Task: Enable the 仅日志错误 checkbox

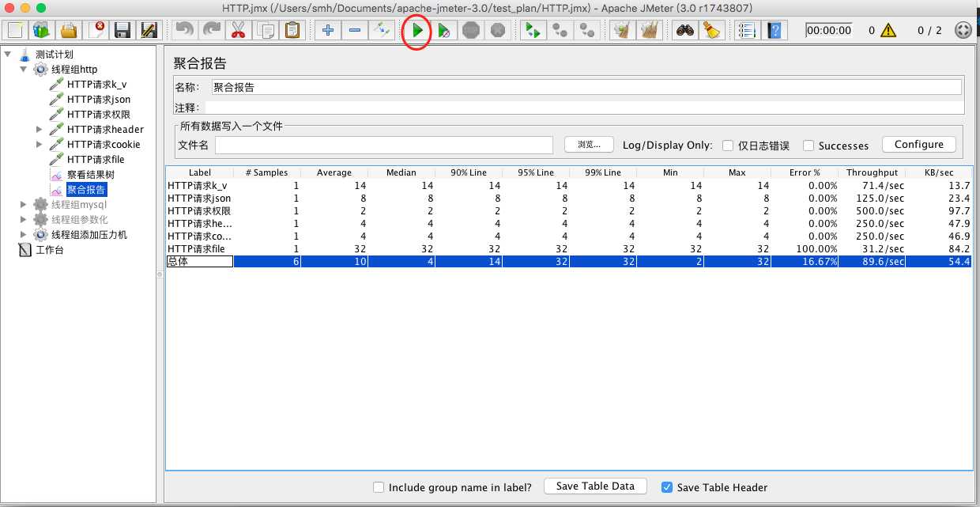Action: click(x=729, y=146)
